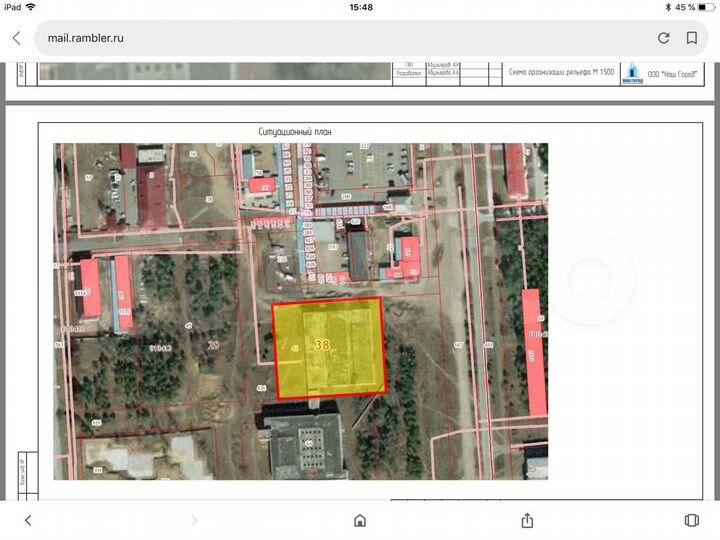720x540 pixels.
Task: Select the "Ситуационный план" heading text
Action: (x=294, y=131)
